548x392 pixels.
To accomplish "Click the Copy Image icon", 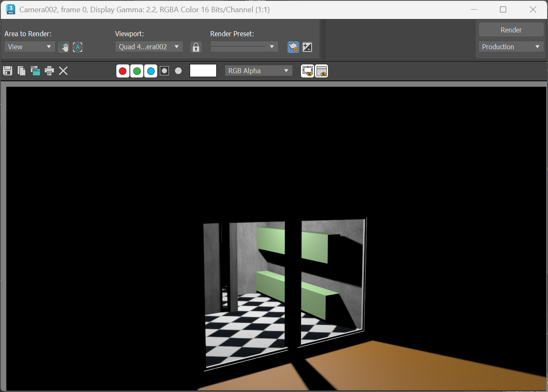I will (21, 71).
